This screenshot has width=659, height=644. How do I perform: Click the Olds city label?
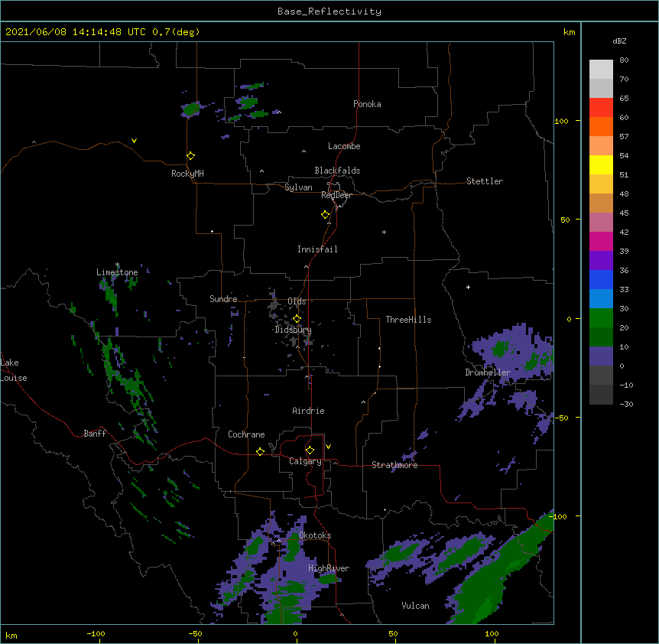[297, 301]
